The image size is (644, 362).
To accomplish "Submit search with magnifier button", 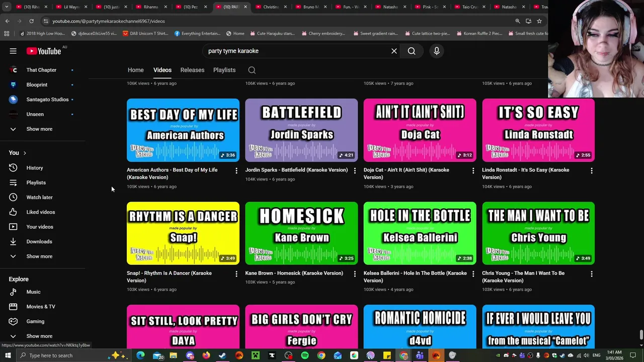I will 412,51.
